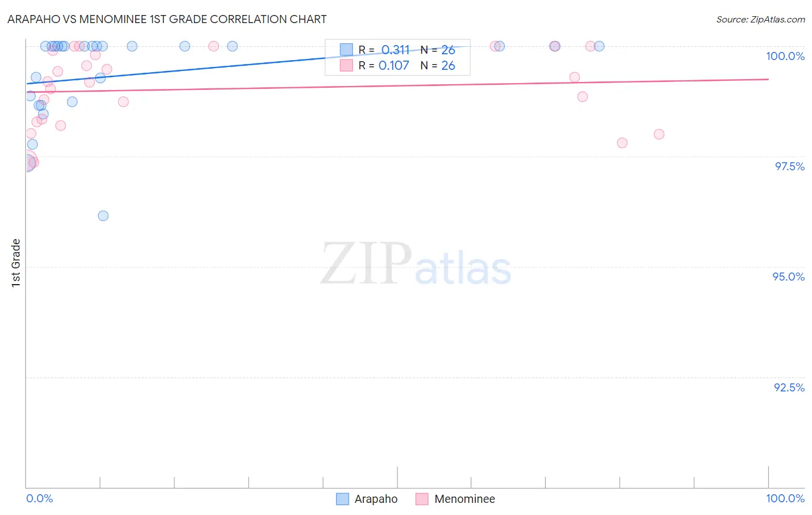Click the chart title text

167,19
